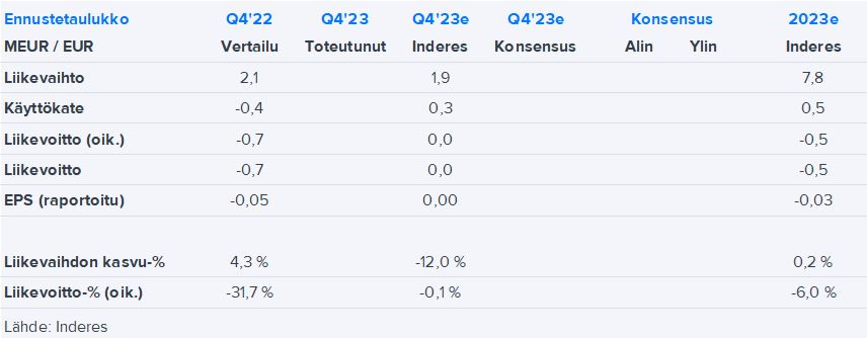Select the Liikevaihto row label
Screen dimensions: 868x338
(x=44, y=78)
